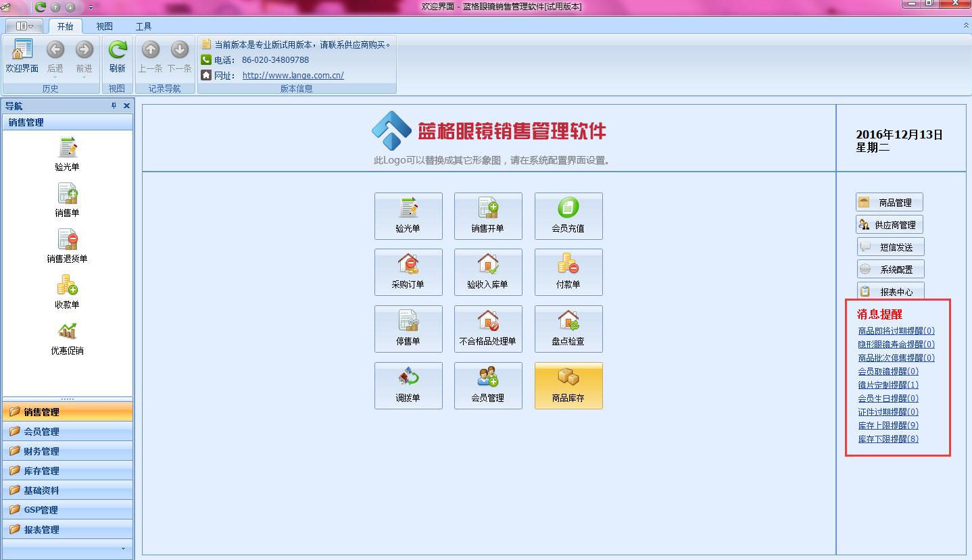Click the 销售退货单 sidebar icon
Viewport: 972px width, 560px height.
67,240
